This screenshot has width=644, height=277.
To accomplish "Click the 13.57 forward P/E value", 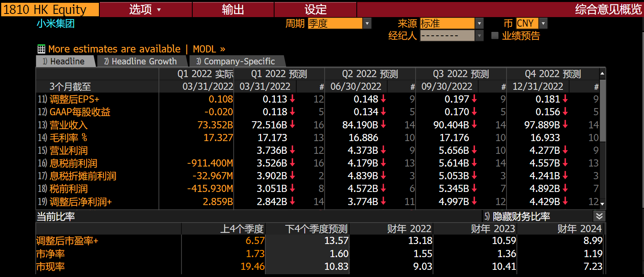I will (x=336, y=241).
